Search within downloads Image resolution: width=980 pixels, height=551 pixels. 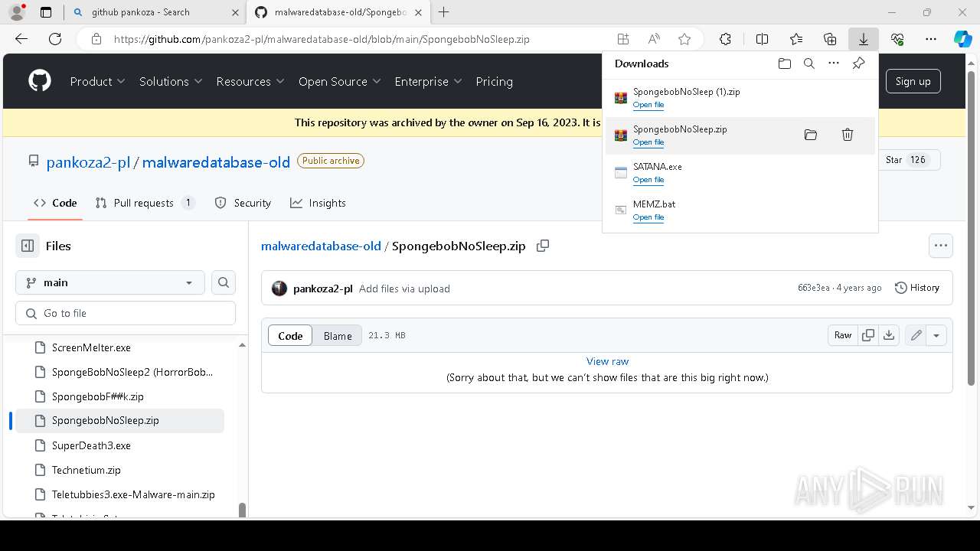pyautogui.click(x=808, y=64)
